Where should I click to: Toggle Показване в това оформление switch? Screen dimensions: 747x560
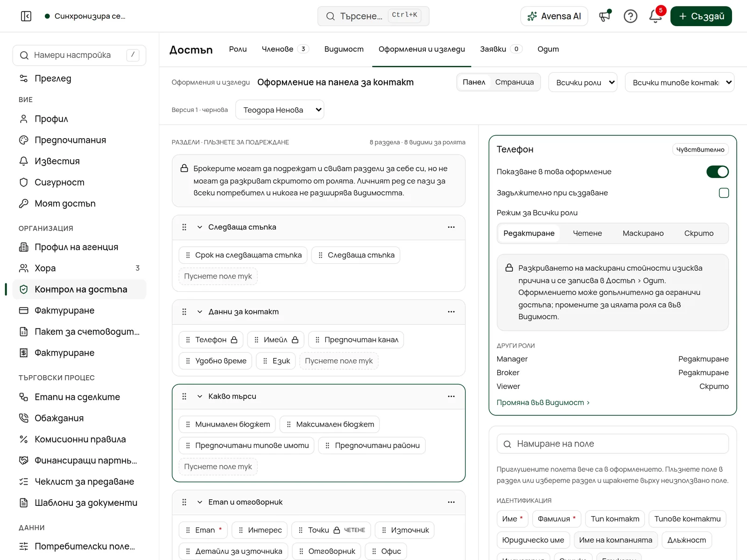[x=717, y=172]
